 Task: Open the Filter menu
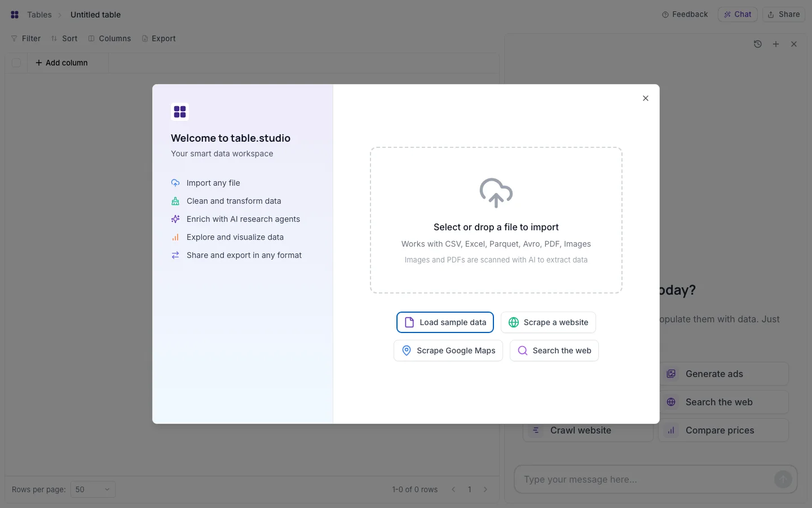point(26,38)
